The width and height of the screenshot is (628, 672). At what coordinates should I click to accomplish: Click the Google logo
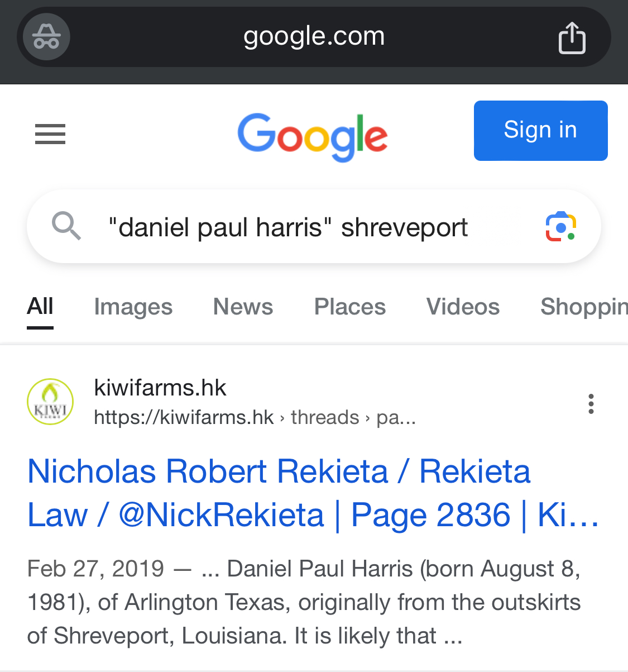pyautogui.click(x=313, y=136)
